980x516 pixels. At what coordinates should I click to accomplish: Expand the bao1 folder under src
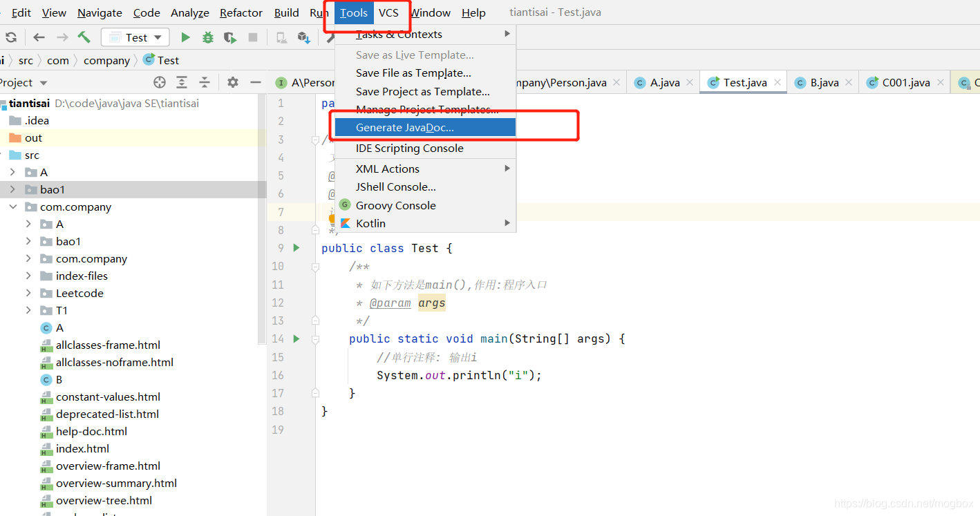(12, 189)
